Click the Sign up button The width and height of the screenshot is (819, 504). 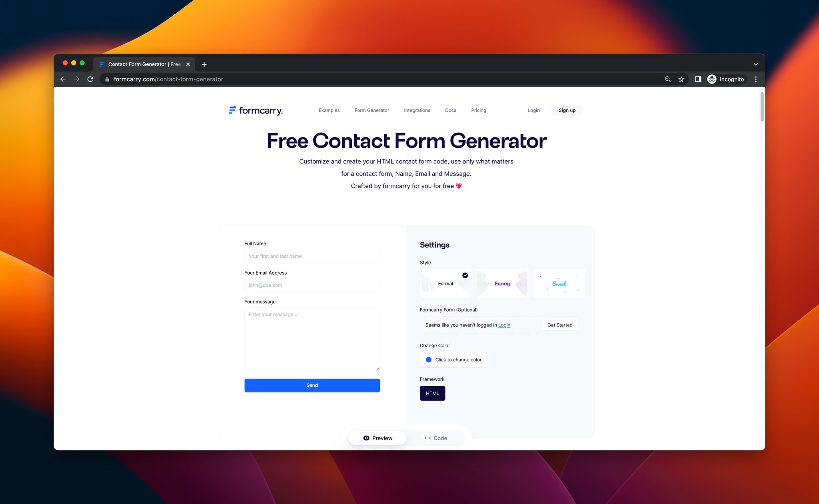567,110
